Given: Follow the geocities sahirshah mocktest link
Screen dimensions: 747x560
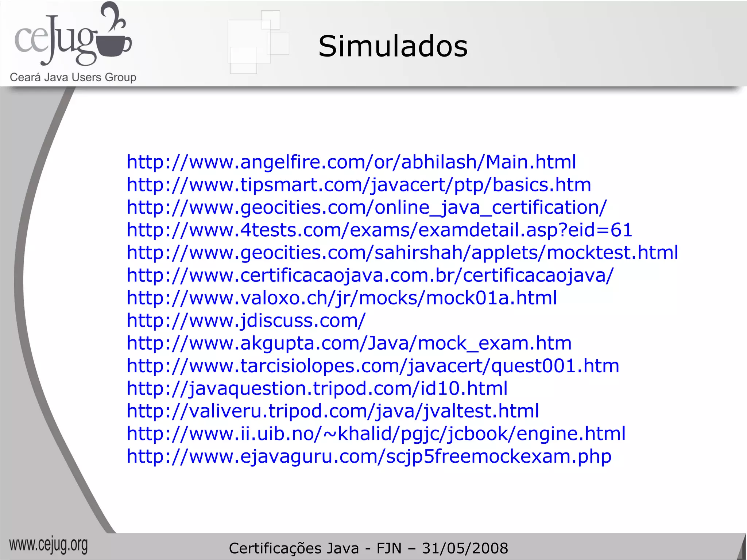Looking at the screenshot, I should coord(402,253).
